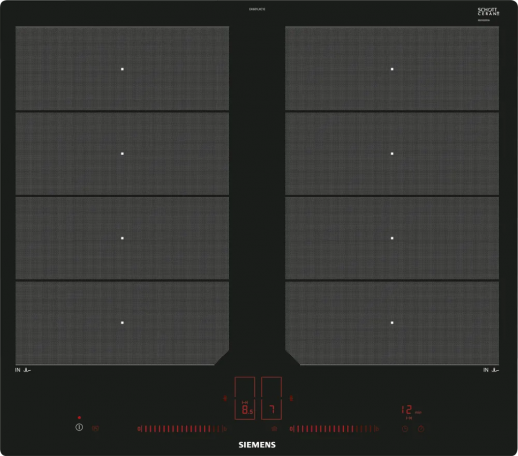Tap the stopwatch icon at far right
The image size is (518, 456).
pyautogui.click(x=421, y=429)
